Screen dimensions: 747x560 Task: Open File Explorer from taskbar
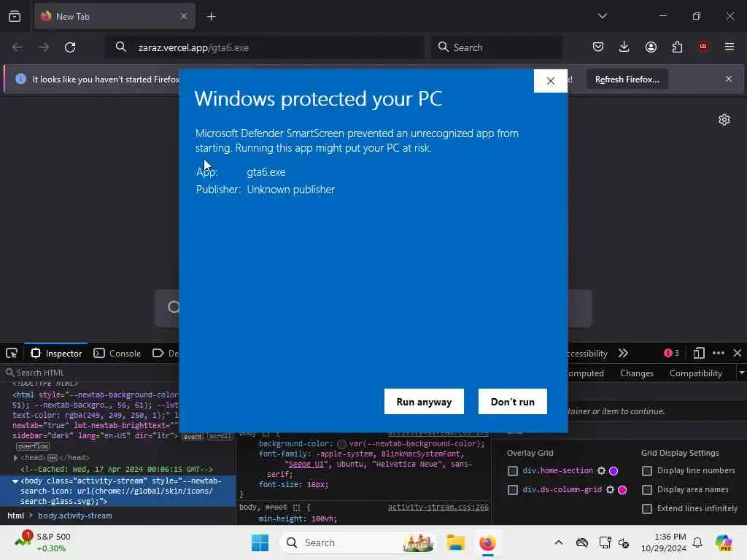(455, 542)
